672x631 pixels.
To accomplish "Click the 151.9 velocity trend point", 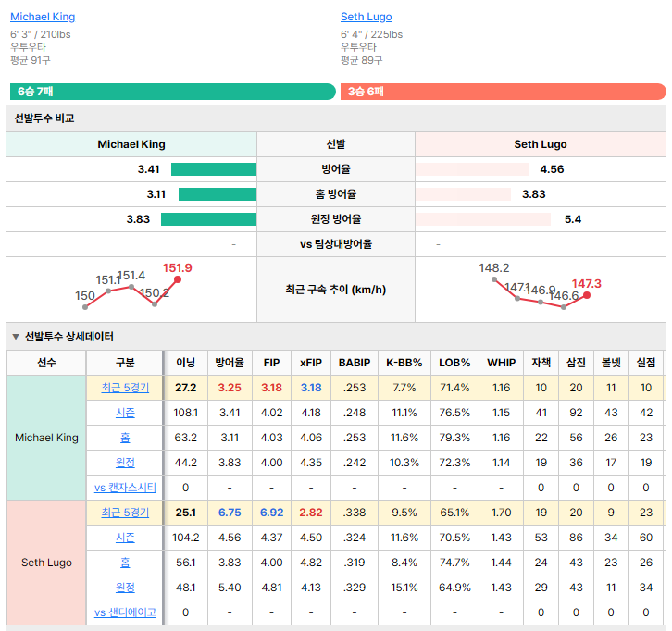I will (x=178, y=279).
